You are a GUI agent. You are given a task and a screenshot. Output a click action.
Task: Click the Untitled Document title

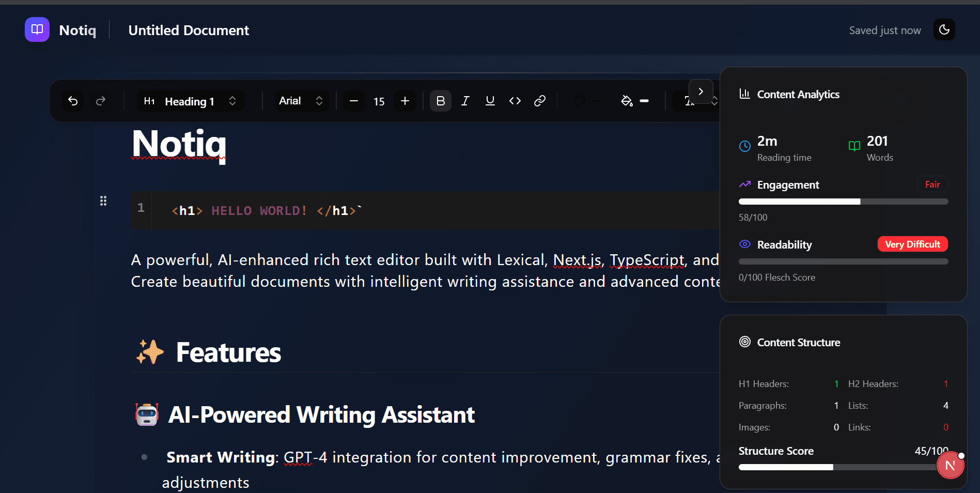click(189, 30)
